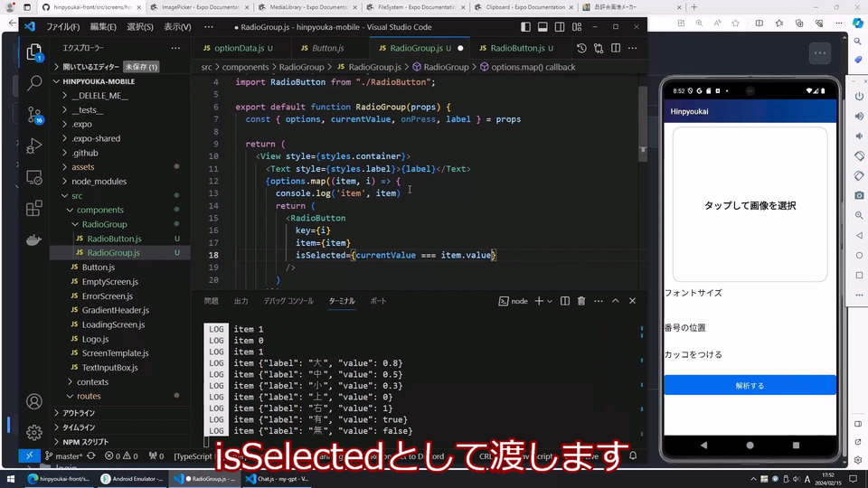Click the master branch in the status bar
The height and width of the screenshot is (488, 868).
tap(63, 455)
